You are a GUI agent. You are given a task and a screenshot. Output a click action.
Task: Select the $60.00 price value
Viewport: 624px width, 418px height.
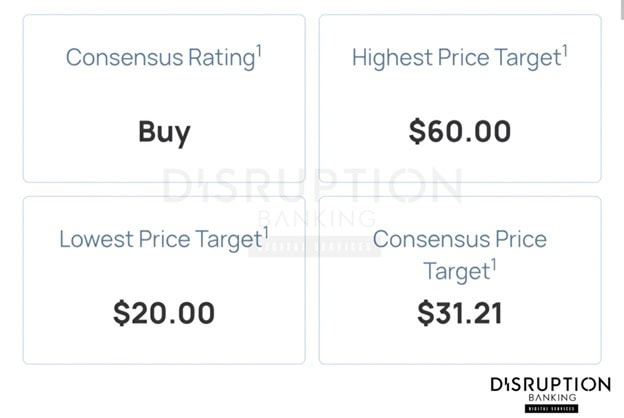(460, 131)
